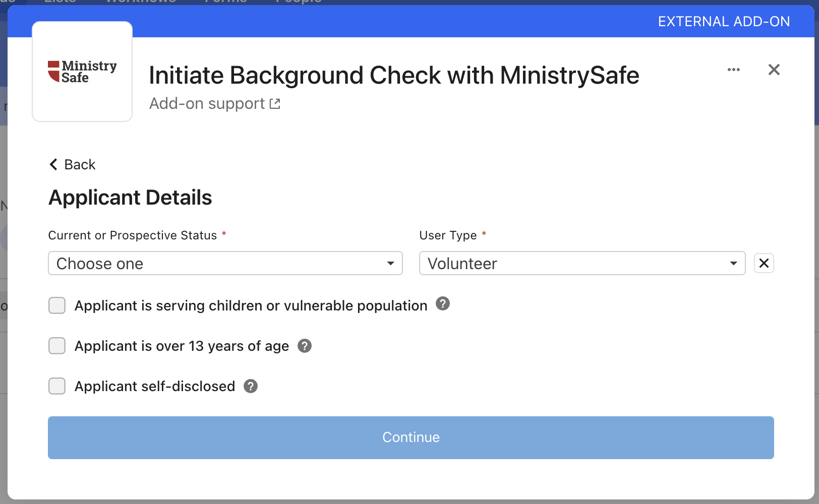Show help for serving children or vulnerable population
The height and width of the screenshot is (504, 819).
[442, 304]
